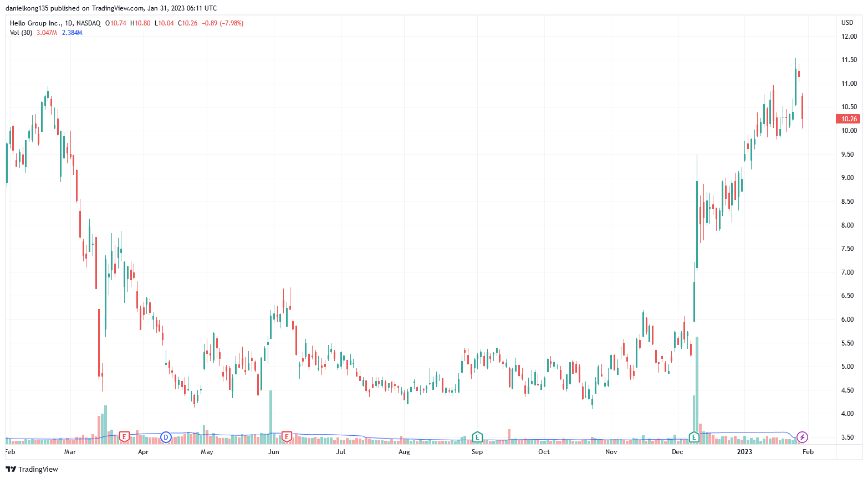
Task: Click the green earnings E marker in December
Action: pyautogui.click(x=693, y=437)
